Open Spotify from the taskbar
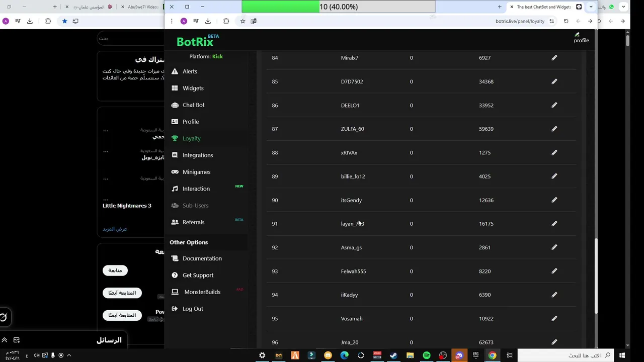 427,355
